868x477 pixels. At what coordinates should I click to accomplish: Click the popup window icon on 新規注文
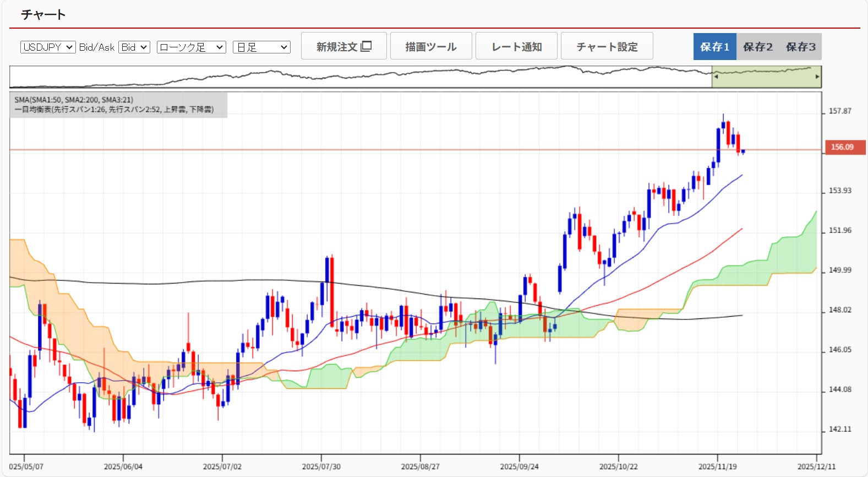click(366, 46)
